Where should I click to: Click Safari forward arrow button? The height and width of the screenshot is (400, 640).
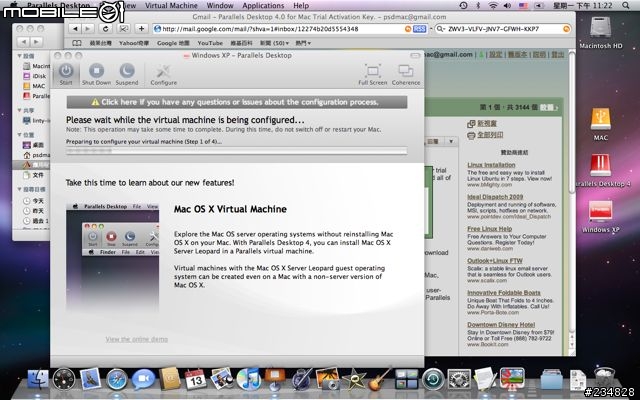pos(88,29)
